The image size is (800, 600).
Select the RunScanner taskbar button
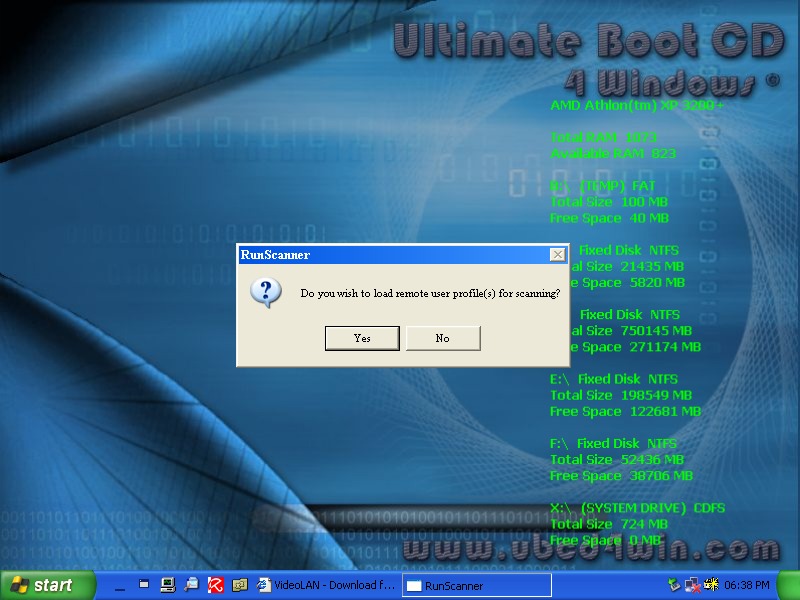click(476, 585)
